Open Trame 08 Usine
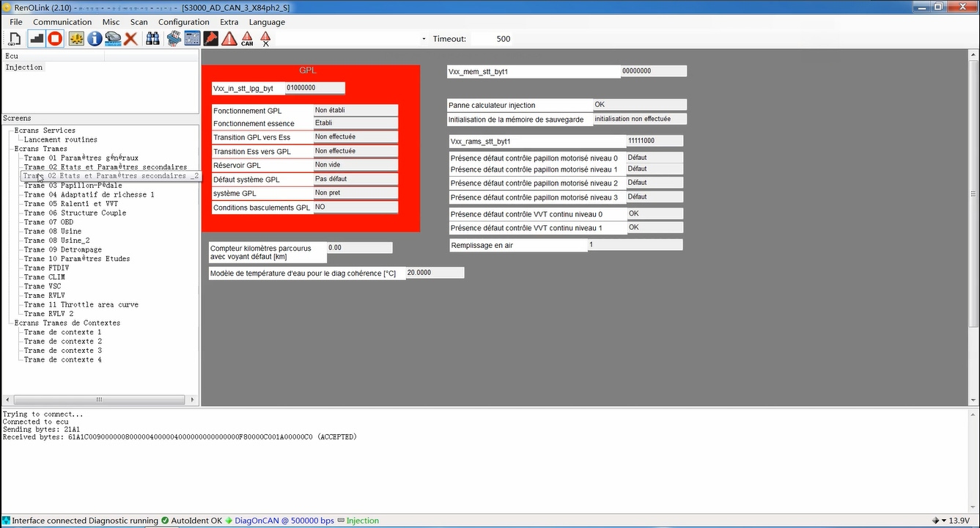The width and height of the screenshot is (980, 528). pos(53,231)
